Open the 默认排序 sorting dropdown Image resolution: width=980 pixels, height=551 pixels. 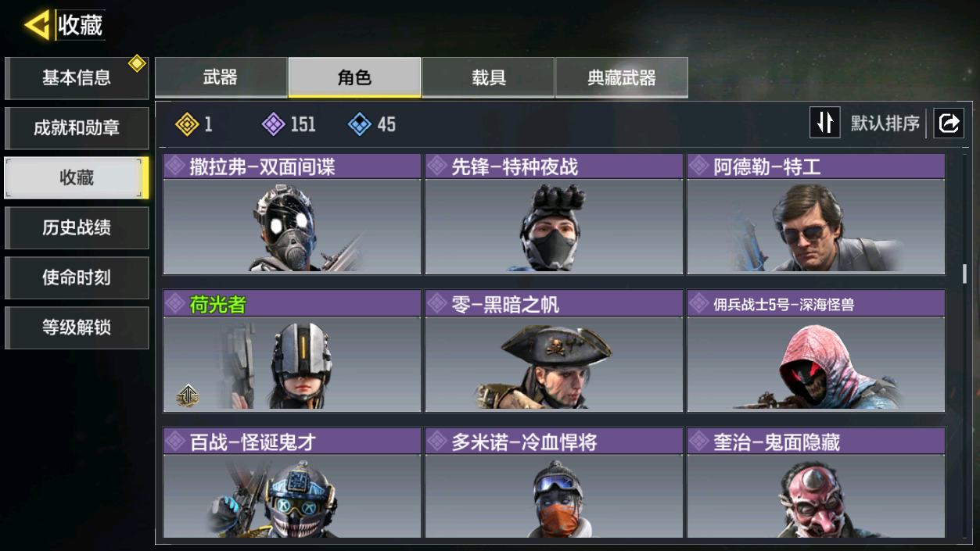(885, 123)
